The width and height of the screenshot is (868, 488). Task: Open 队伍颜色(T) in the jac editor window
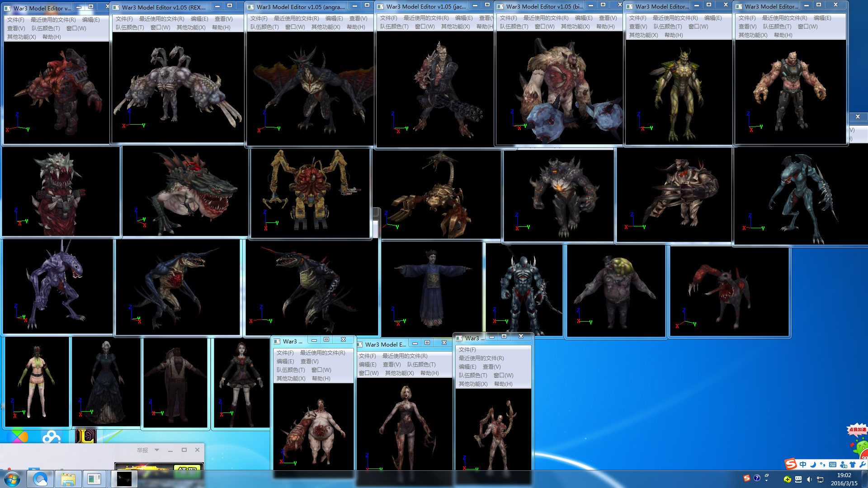coord(394,27)
